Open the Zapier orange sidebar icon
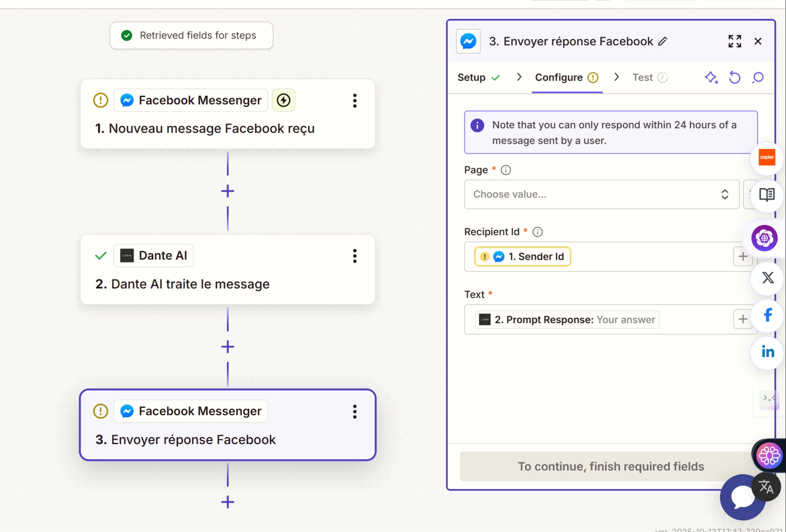The height and width of the screenshot is (532, 786). [x=766, y=158]
